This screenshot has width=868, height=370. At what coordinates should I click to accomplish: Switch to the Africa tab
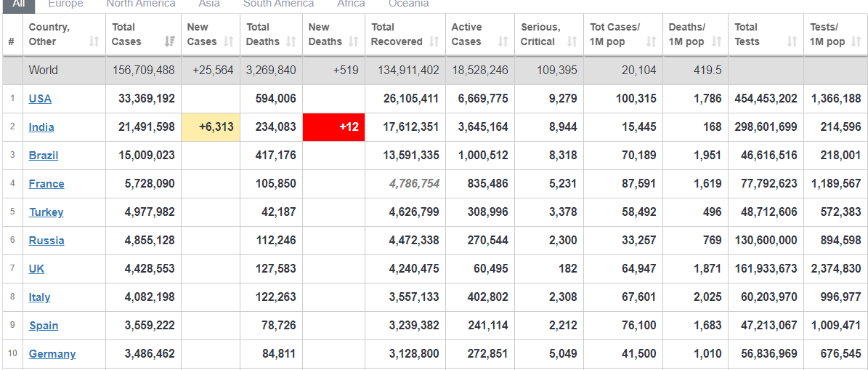click(x=351, y=4)
